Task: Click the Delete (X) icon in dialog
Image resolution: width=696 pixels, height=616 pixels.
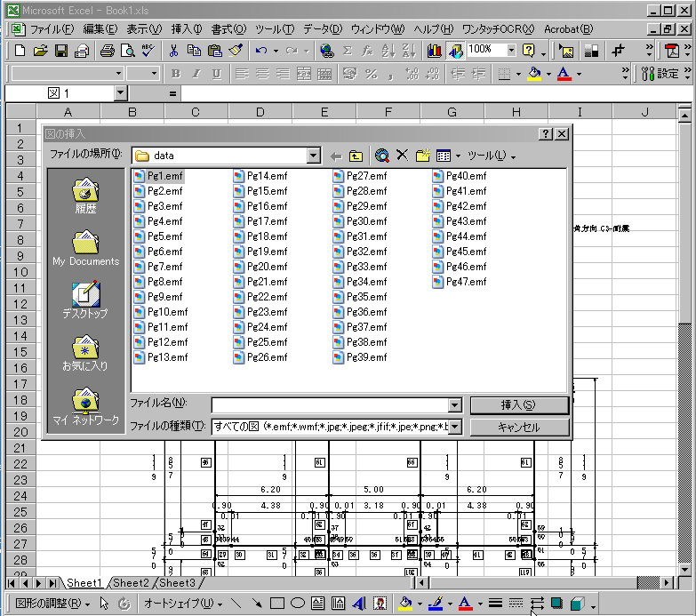Action: pyautogui.click(x=402, y=156)
